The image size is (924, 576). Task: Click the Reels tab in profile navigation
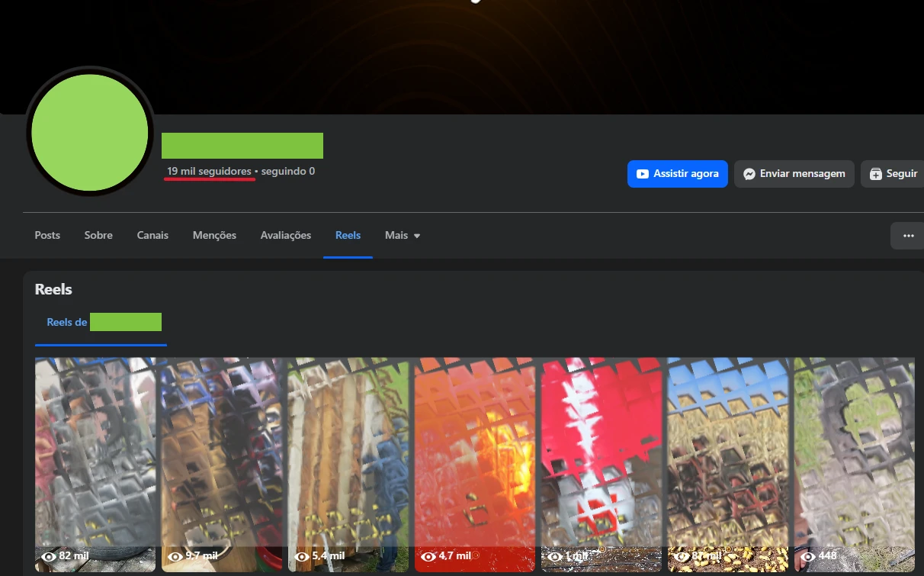pos(348,236)
